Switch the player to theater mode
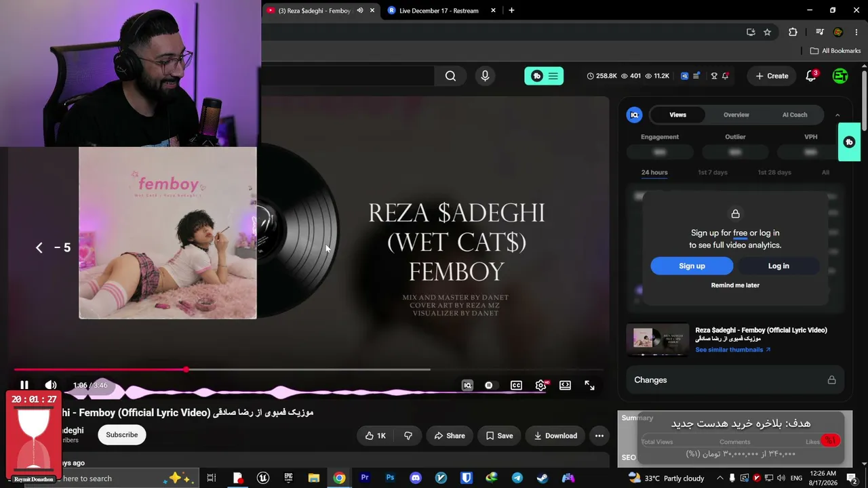Viewport: 868px width, 488px height. (x=565, y=385)
